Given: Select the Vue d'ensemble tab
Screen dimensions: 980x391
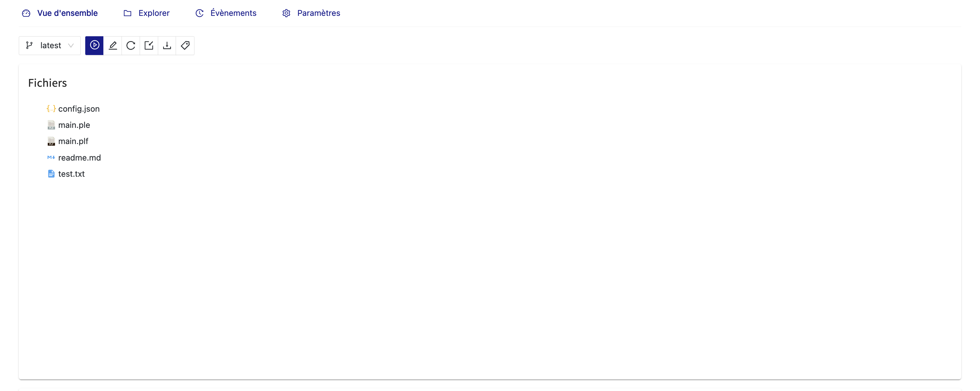Looking at the screenshot, I should pyautogui.click(x=67, y=13).
